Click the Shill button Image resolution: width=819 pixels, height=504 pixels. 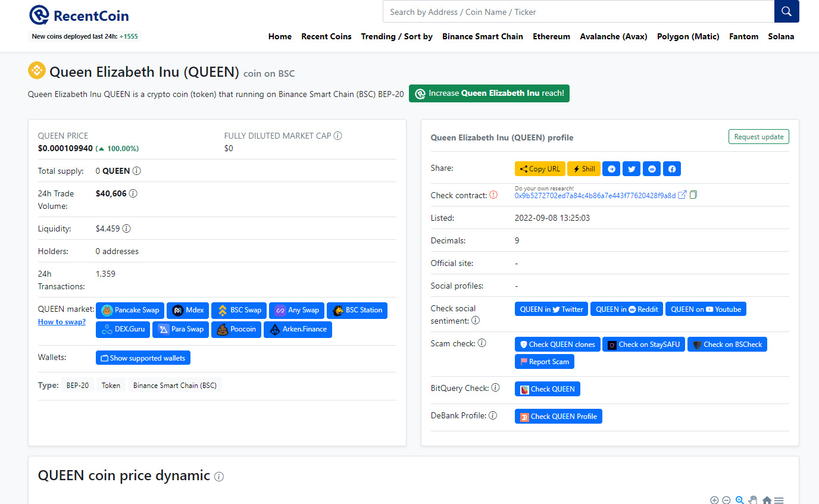[x=584, y=169]
